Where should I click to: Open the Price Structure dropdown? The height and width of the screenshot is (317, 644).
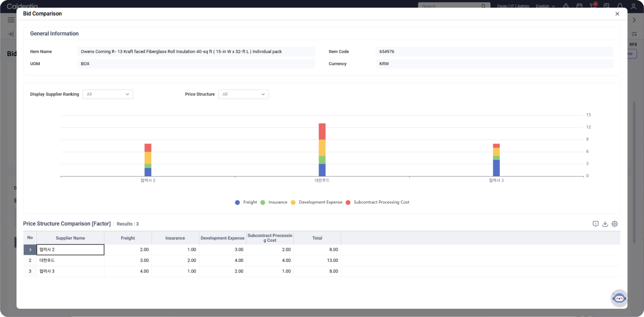[243, 94]
